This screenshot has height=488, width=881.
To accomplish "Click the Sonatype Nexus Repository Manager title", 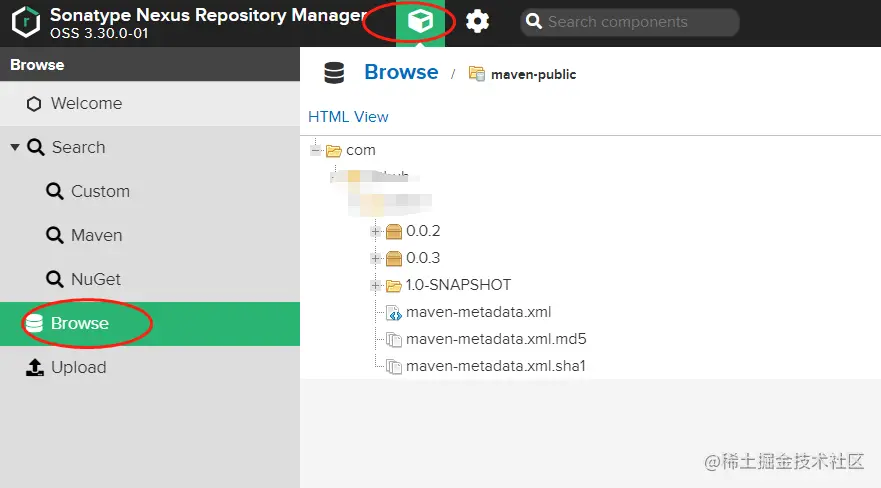I will coord(208,15).
